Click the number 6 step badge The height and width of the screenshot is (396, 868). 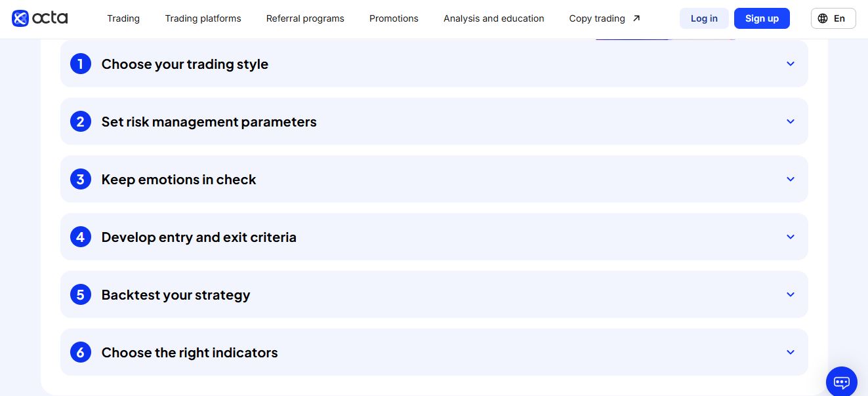coord(81,353)
